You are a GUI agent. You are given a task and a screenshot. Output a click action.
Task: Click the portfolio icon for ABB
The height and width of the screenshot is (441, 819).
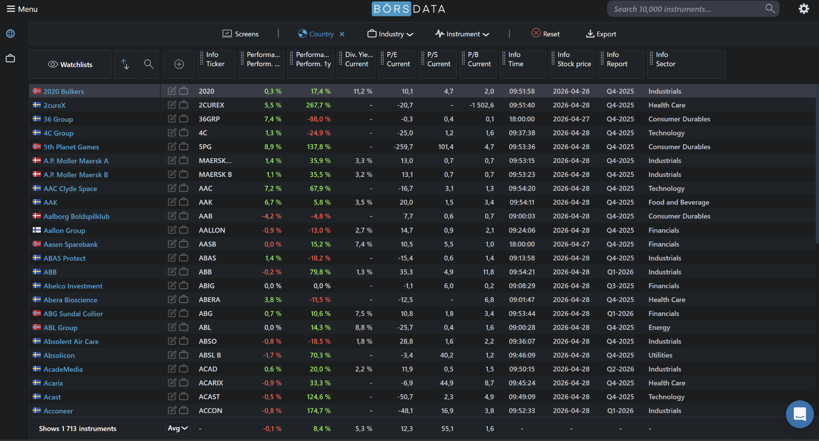pyautogui.click(x=184, y=272)
